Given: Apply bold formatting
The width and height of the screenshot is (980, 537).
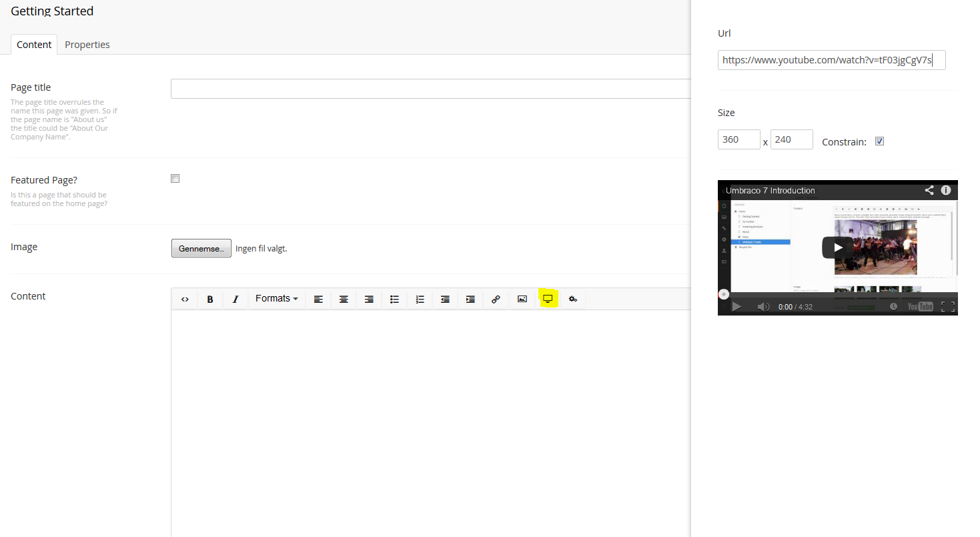Looking at the screenshot, I should coord(209,300).
